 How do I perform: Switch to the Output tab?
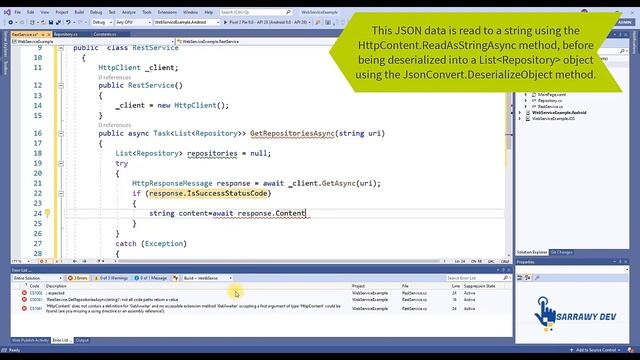[82, 340]
